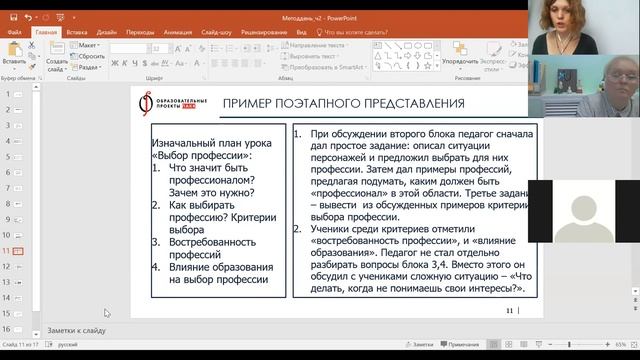Switch to the Слайд-шоу tab
This screenshot has width=640, height=360.
(216, 32)
